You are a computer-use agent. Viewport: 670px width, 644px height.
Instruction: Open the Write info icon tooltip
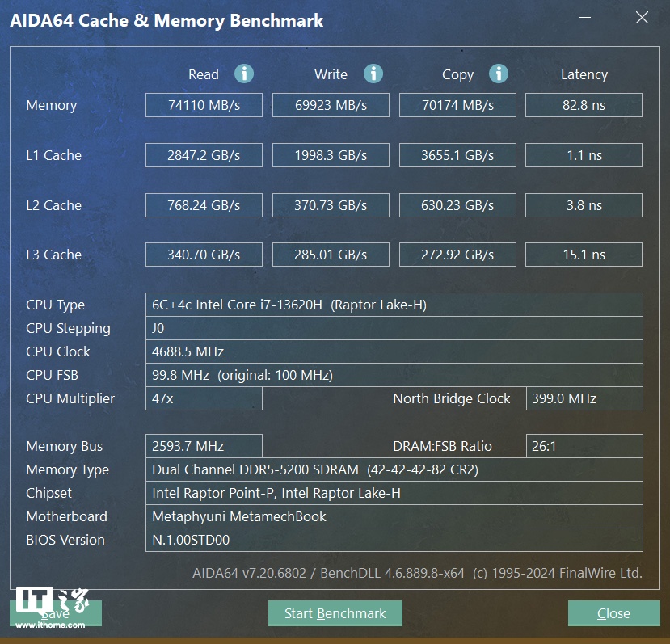(x=373, y=74)
